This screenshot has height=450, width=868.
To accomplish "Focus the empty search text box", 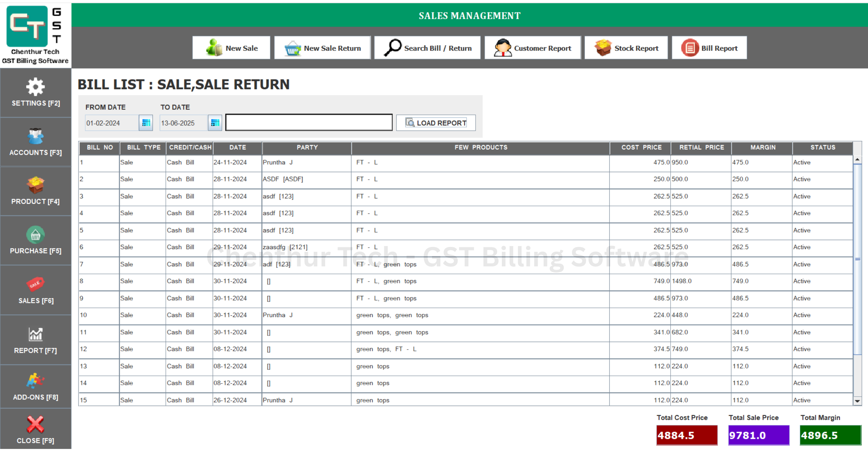I will [309, 122].
